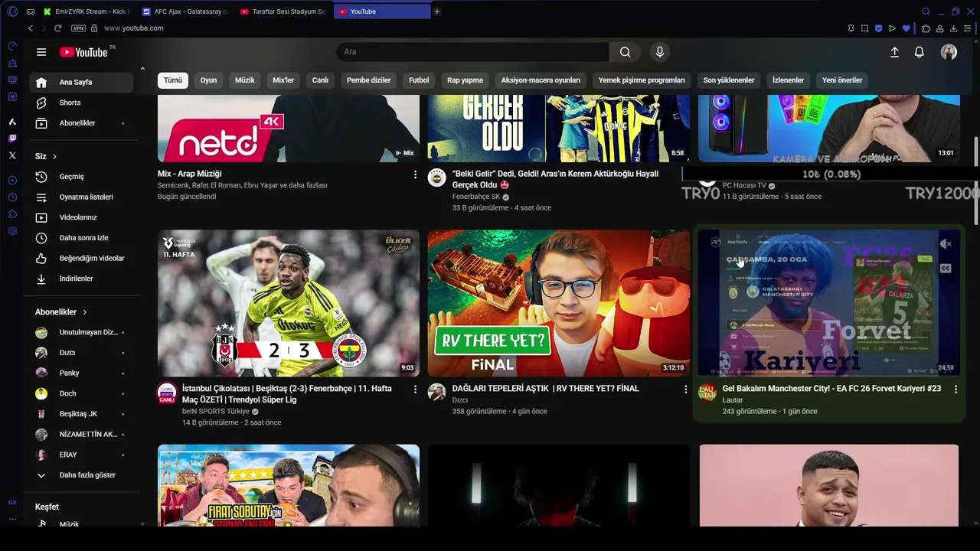
Task: Click the heart bookmark icon in address bar
Action: [x=906, y=28]
